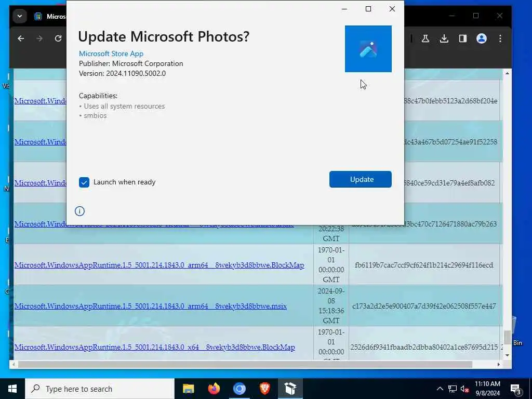The image size is (532, 399).
Task: Toggle the browser side panel icon
Action: (x=462, y=38)
